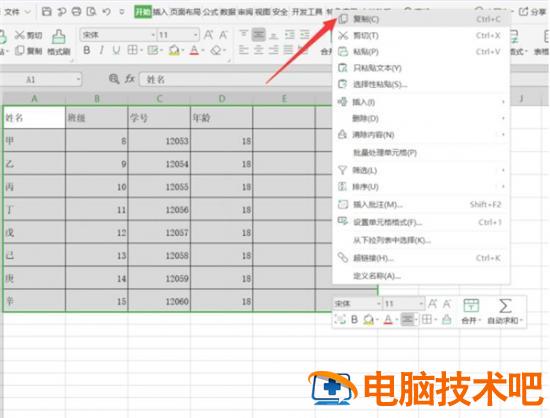Click the red font color icon
This screenshot has height=418, width=550.
[194, 51]
